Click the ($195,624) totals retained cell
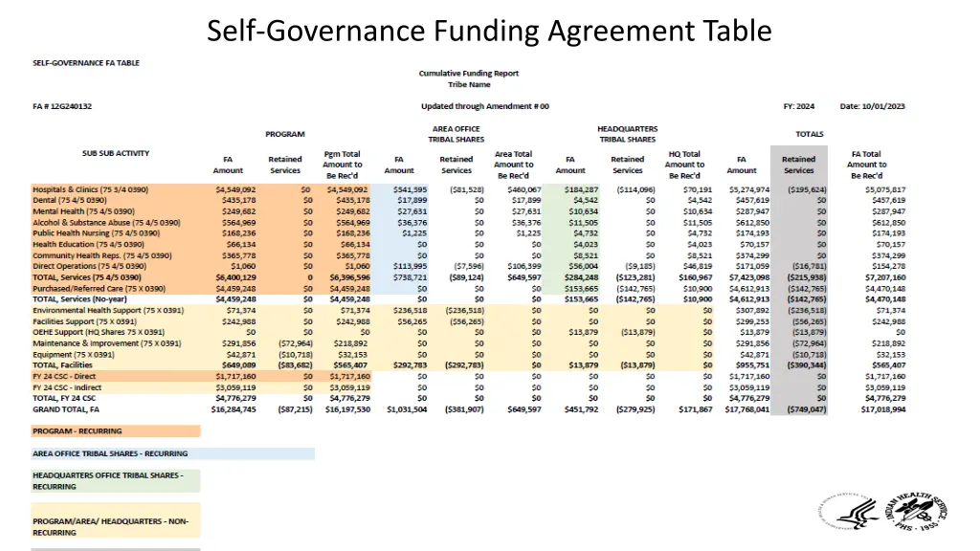This screenshot has width=980, height=551. click(x=807, y=189)
